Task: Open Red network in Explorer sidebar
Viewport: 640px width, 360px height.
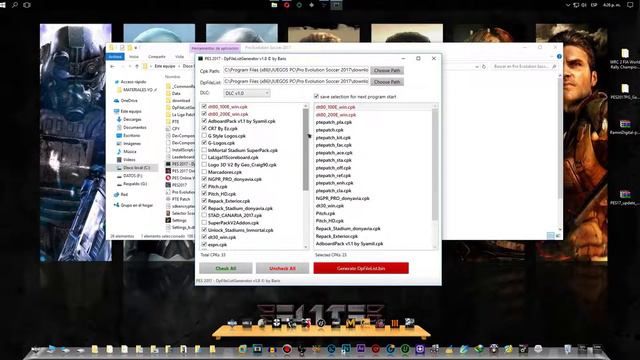Action: click(124, 195)
